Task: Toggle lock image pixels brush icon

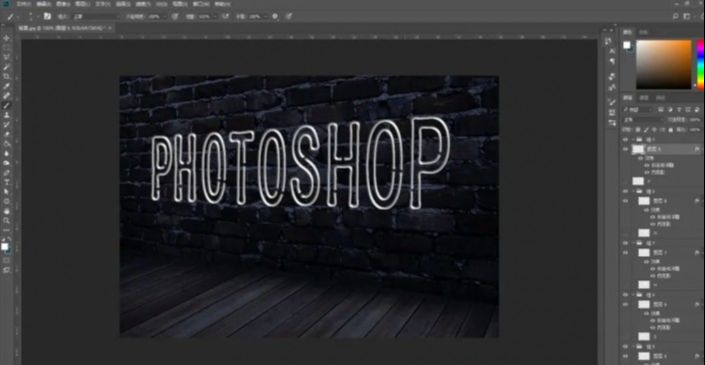Action: 646,129
